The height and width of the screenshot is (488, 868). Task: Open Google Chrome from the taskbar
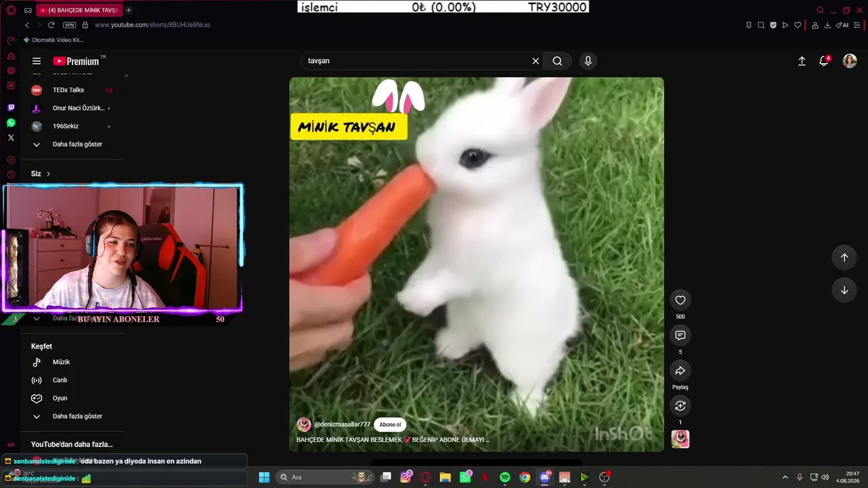tap(525, 477)
